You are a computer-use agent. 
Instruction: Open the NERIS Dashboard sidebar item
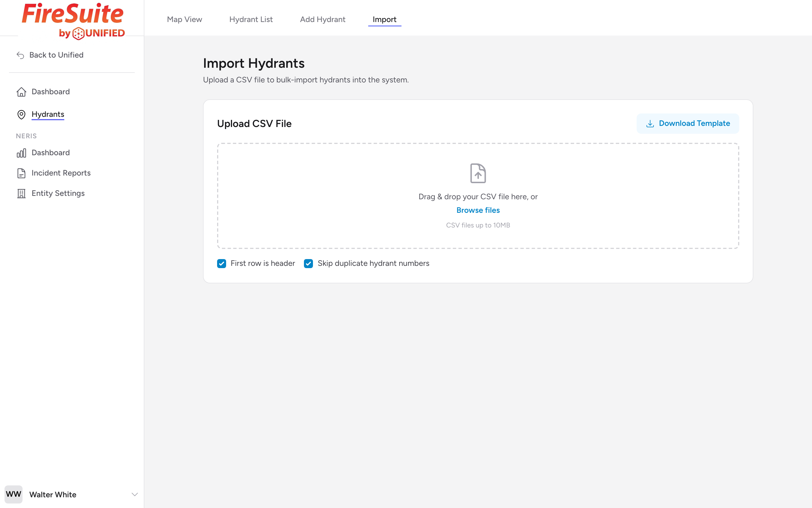tap(51, 152)
